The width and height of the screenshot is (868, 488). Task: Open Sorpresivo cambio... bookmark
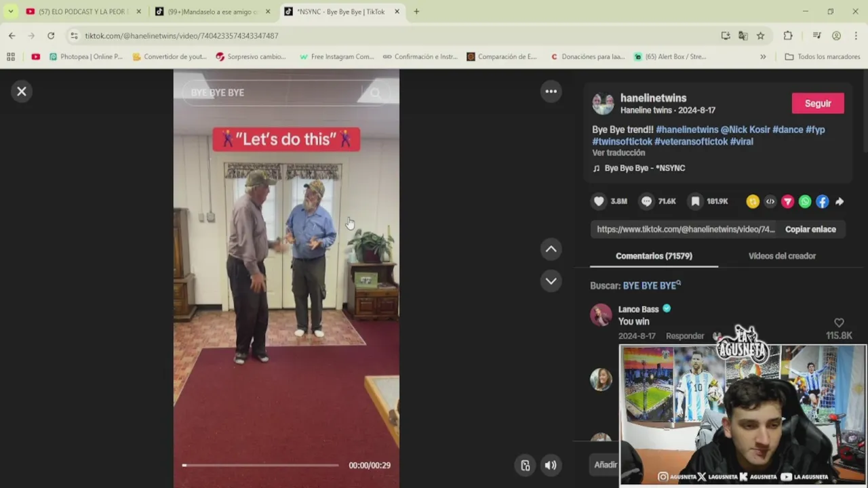click(251, 57)
